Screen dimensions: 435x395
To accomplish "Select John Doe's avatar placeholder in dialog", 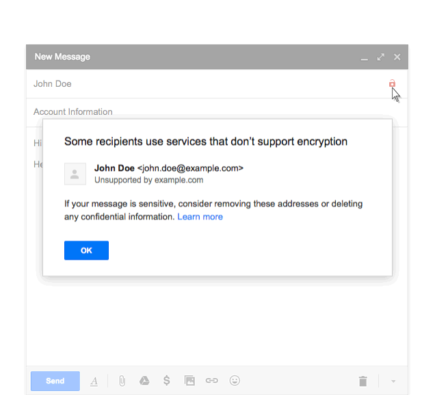I will 75,174.
